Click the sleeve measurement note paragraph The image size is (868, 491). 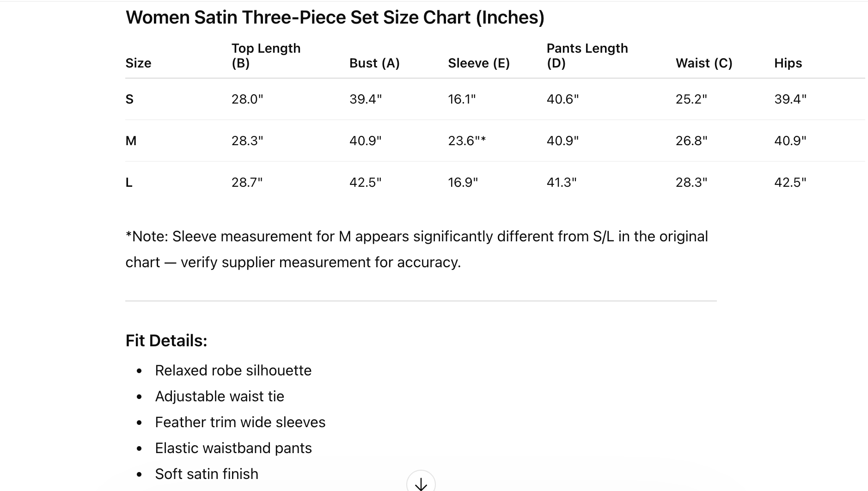[416, 249]
